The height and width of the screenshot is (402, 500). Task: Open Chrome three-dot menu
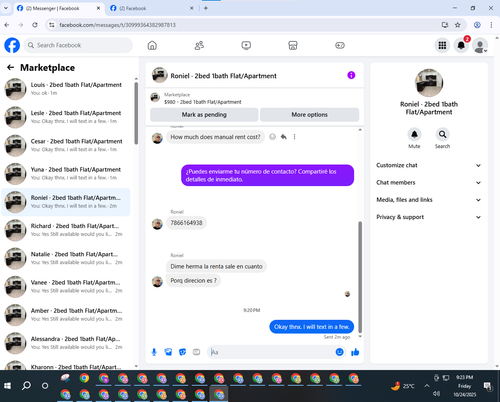[491, 25]
